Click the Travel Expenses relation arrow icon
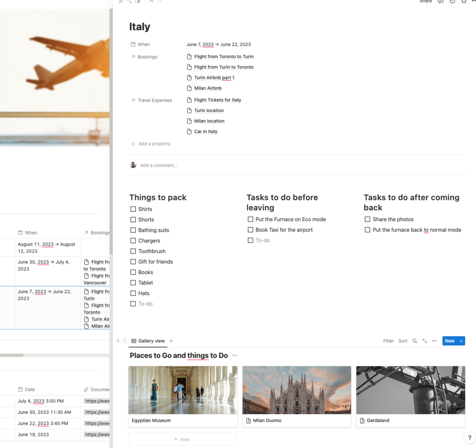Viewport: 476px width, 448px height. [x=133, y=100]
